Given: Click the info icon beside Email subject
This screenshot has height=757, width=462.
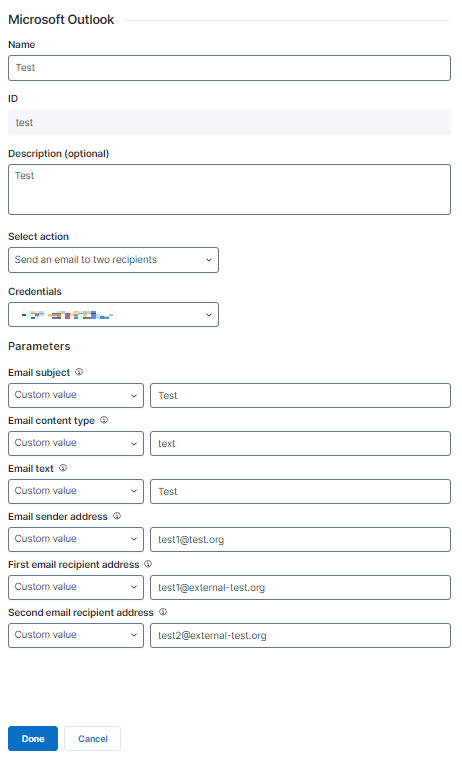Looking at the screenshot, I should pyautogui.click(x=79, y=372).
